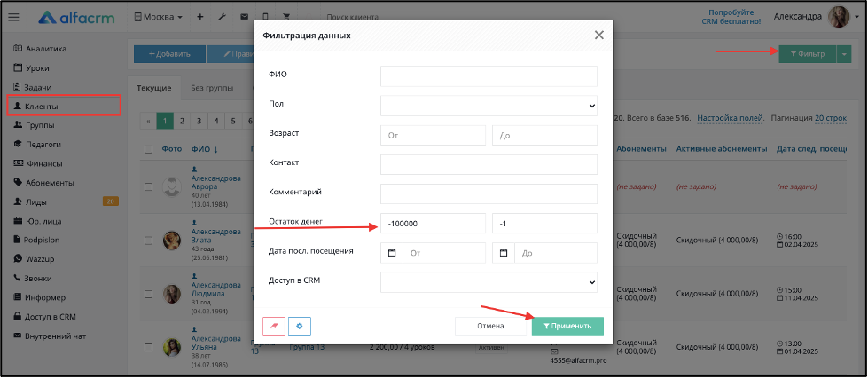
Task: Click Дата посл. посещения До field
Action: coord(556,253)
